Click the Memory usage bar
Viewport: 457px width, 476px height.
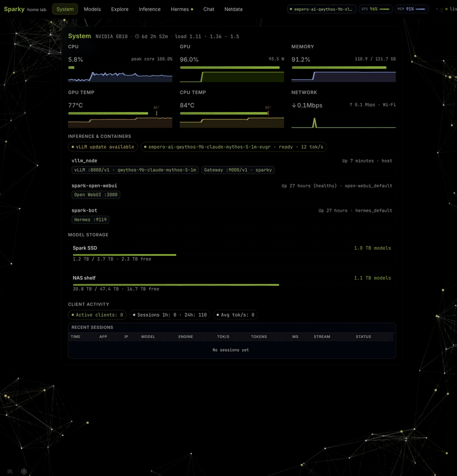tap(343, 67)
